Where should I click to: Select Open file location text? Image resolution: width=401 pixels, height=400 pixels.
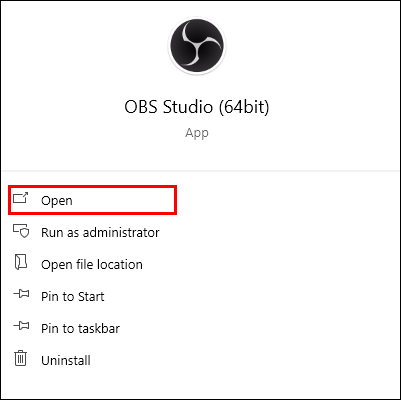click(x=92, y=265)
